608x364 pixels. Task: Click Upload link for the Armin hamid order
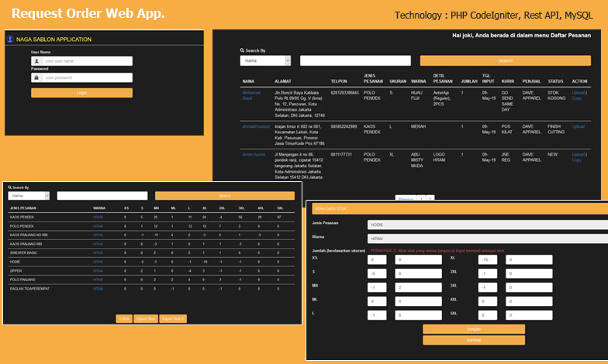point(577,154)
